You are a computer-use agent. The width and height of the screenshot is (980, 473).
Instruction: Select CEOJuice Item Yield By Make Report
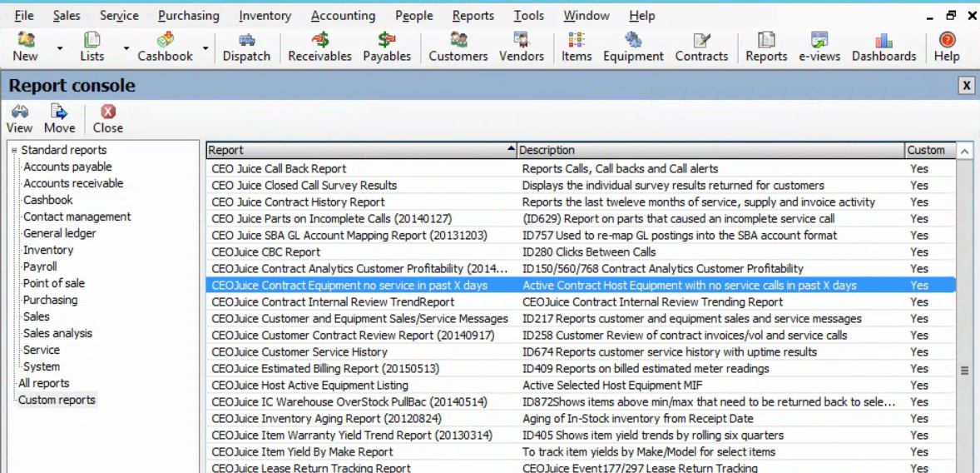pyautogui.click(x=581, y=451)
